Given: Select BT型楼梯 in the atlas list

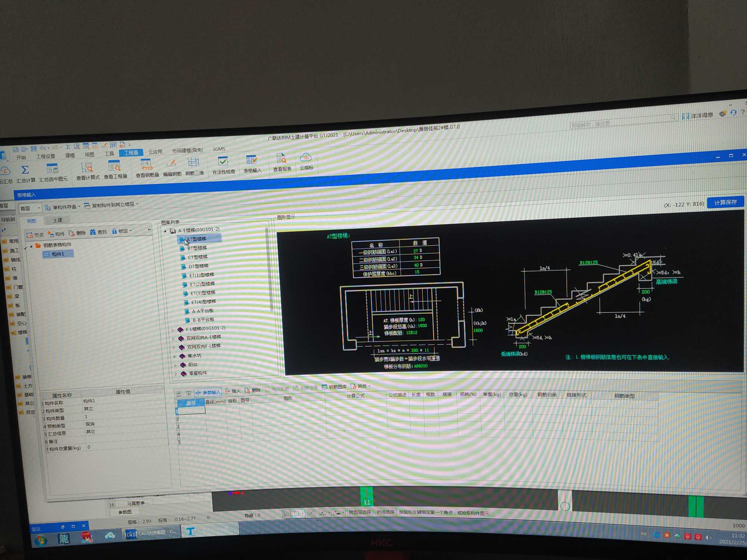Looking at the screenshot, I should point(197,248).
